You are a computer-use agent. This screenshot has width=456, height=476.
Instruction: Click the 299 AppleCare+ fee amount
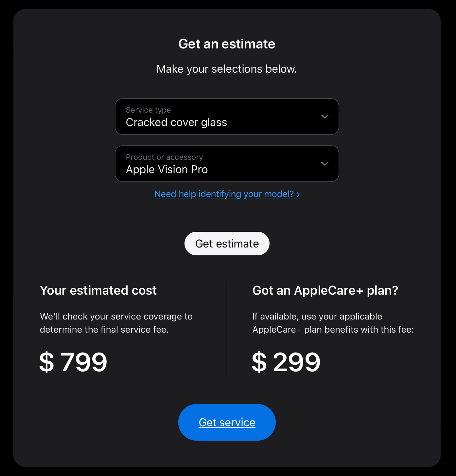296,362
